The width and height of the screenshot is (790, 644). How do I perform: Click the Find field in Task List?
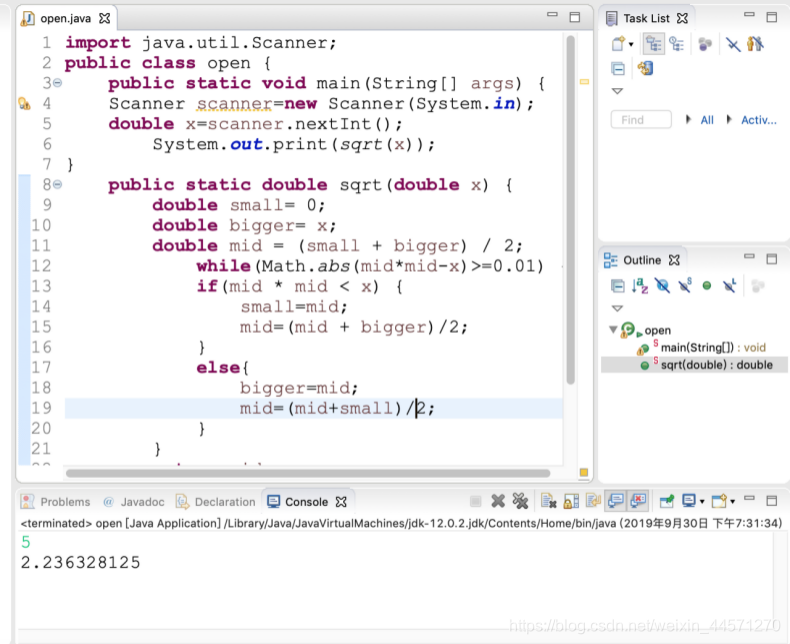(x=641, y=120)
